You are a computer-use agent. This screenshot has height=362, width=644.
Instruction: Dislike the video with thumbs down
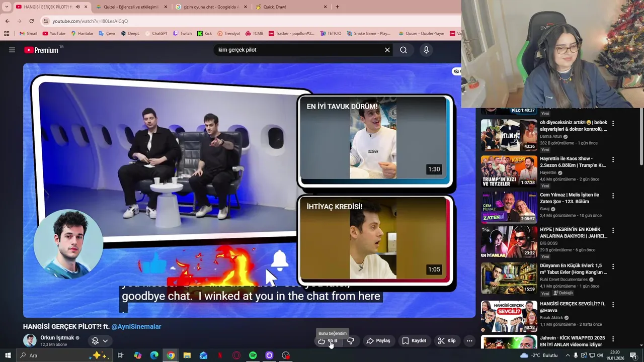coord(351,341)
